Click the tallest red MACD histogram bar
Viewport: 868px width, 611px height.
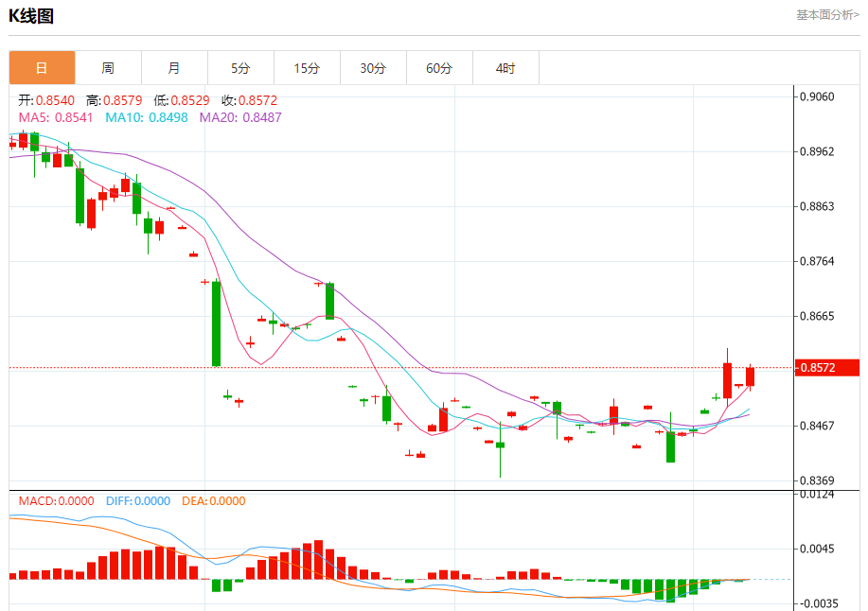pyautogui.click(x=318, y=560)
